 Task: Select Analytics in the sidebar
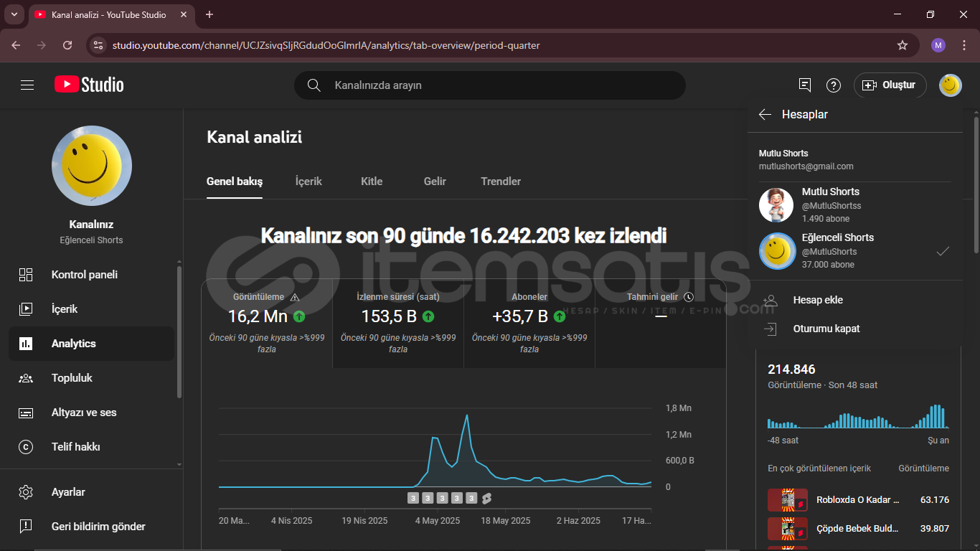pyautogui.click(x=92, y=344)
